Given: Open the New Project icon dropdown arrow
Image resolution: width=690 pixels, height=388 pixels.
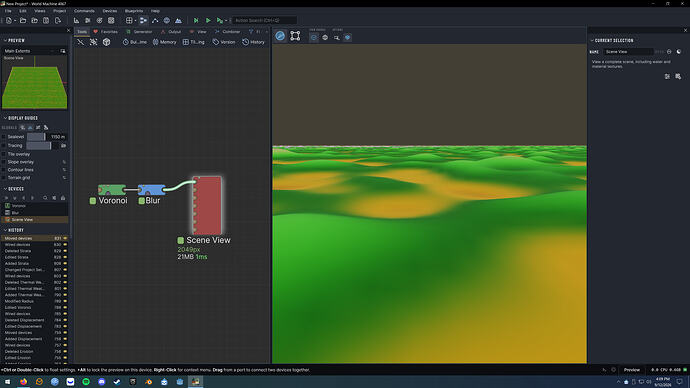Looking at the screenshot, I should 15,21.
